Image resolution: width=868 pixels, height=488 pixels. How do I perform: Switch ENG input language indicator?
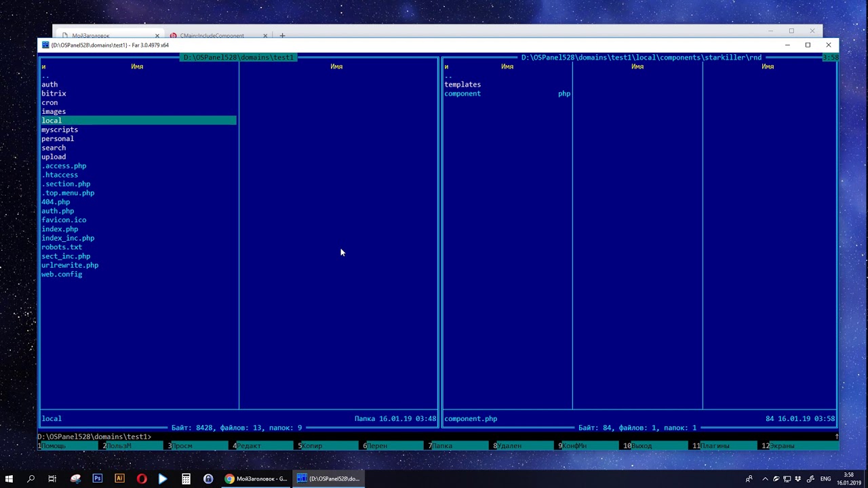point(825,479)
